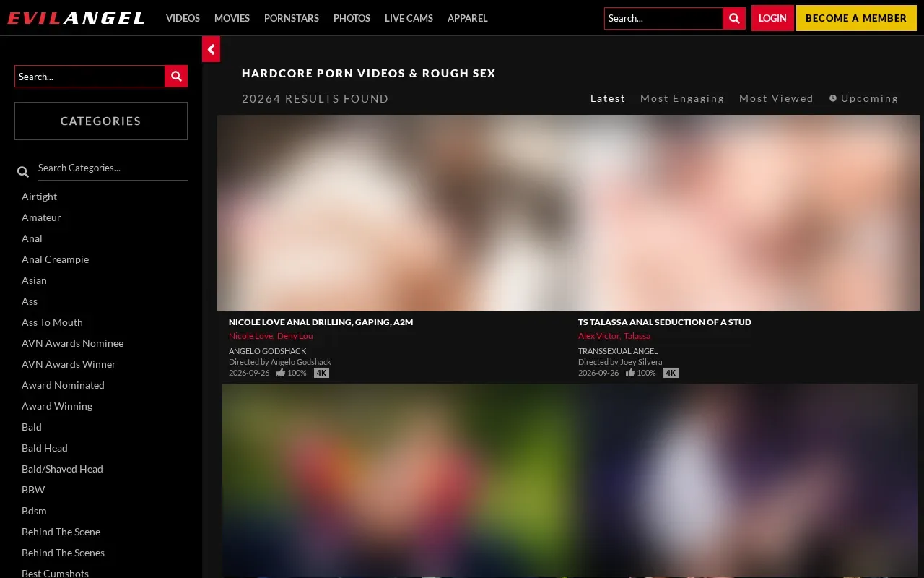924x578 pixels.
Task: Select the Behind The Scenes category
Action: 63,553
